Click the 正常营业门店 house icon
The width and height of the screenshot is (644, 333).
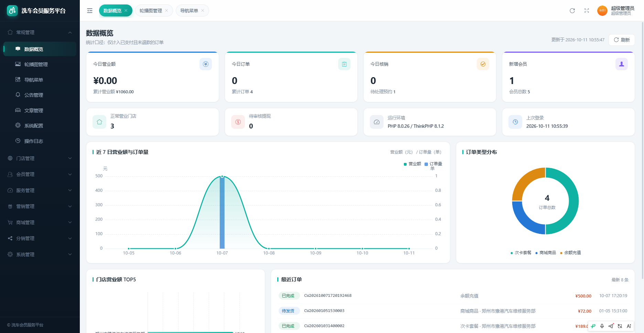99,122
